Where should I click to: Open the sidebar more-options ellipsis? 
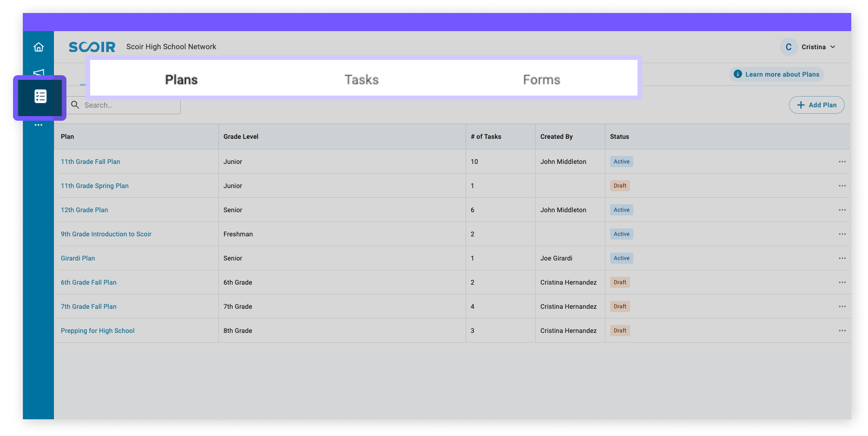(39, 125)
